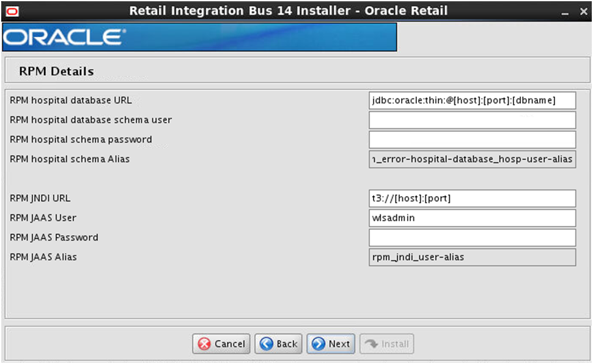The image size is (593, 364).
Task: Focus the RPM hospital database URL field
Action: point(473,100)
